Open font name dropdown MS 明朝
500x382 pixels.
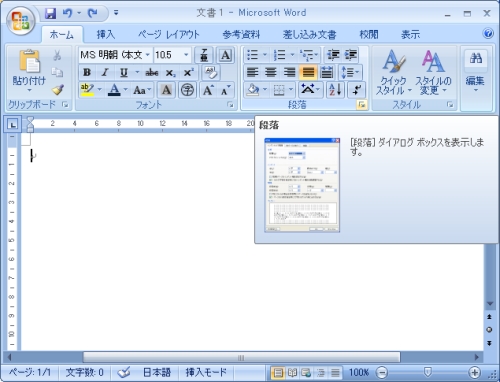point(147,55)
